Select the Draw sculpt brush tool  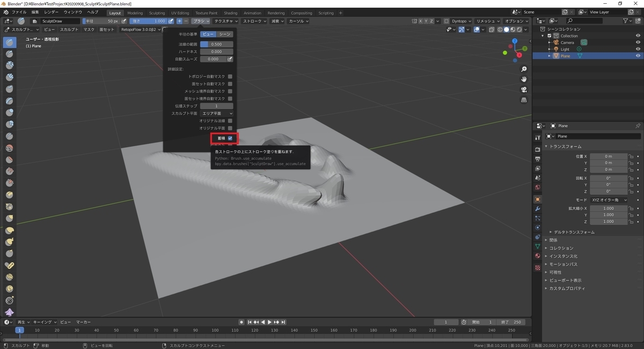[x=9, y=42]
